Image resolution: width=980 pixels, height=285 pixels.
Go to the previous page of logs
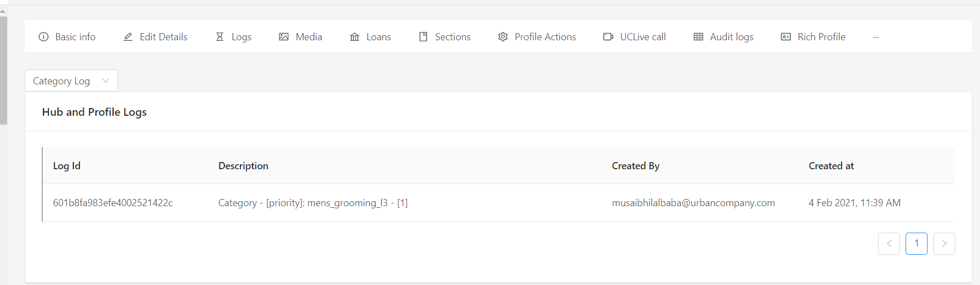888,244
